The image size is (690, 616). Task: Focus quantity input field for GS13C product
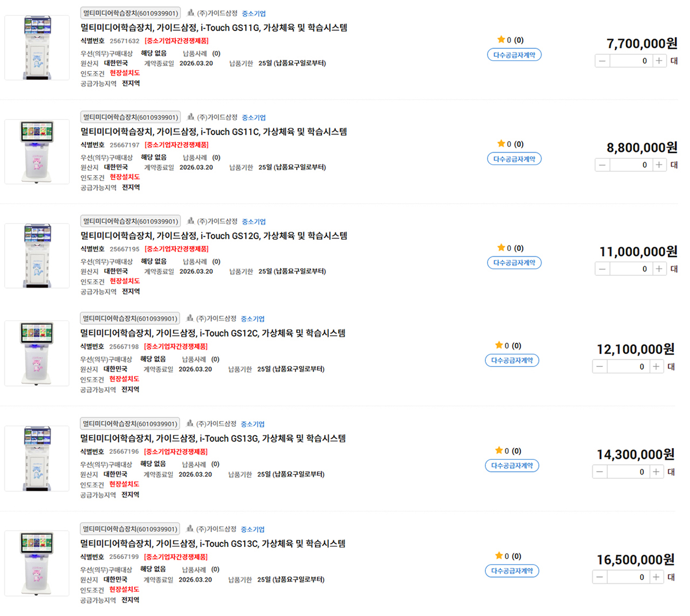pos(628,577)
